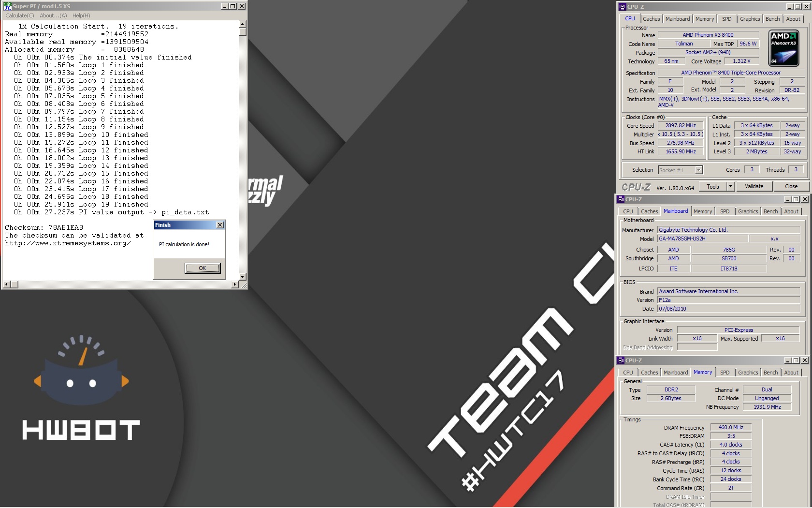This screenshot has height=508, width=812.
Task: Select Graphics tab in the Mainboard CPU-Z window
Action: 748,211
